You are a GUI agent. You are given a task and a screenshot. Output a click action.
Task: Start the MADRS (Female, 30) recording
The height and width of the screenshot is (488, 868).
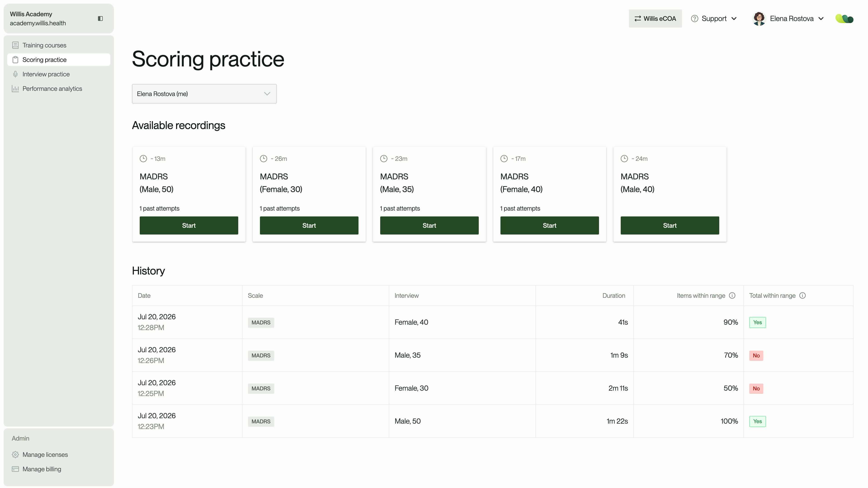click(309, 226)
